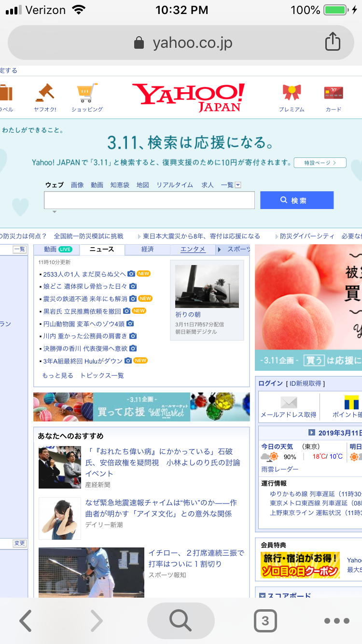The height and width of the screenshot is (644, 362).
Task: Open headline 3年A組最終回 Huluがダウン
Action: pos(83,361)
